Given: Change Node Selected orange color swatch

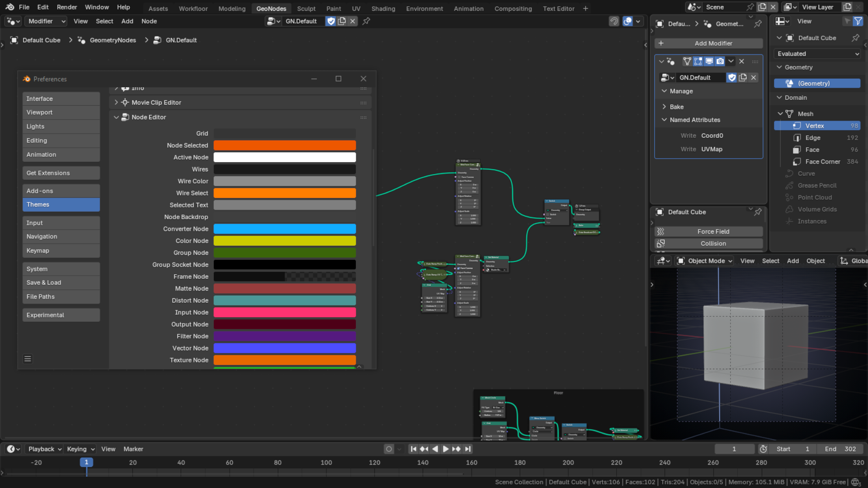Looking at the screenshot, I should click(x=284, y=145).
